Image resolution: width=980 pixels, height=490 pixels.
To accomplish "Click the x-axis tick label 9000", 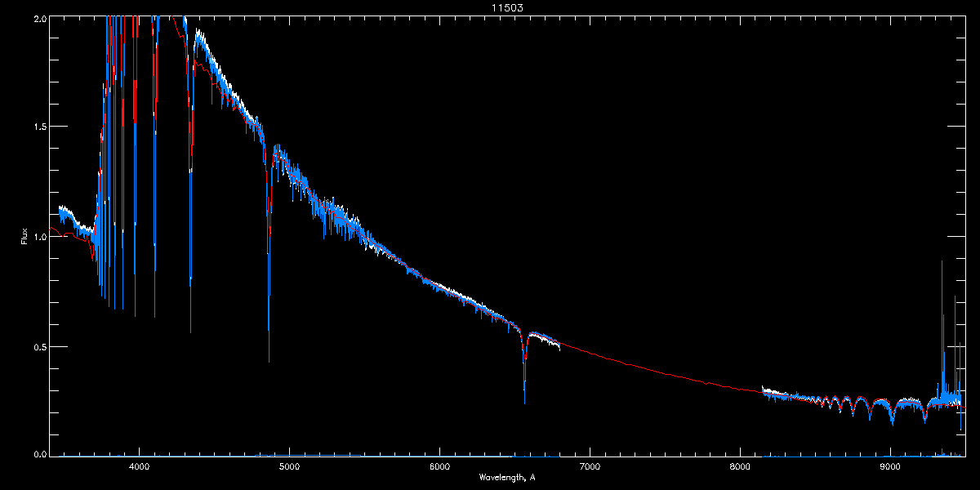I will 890,467.
